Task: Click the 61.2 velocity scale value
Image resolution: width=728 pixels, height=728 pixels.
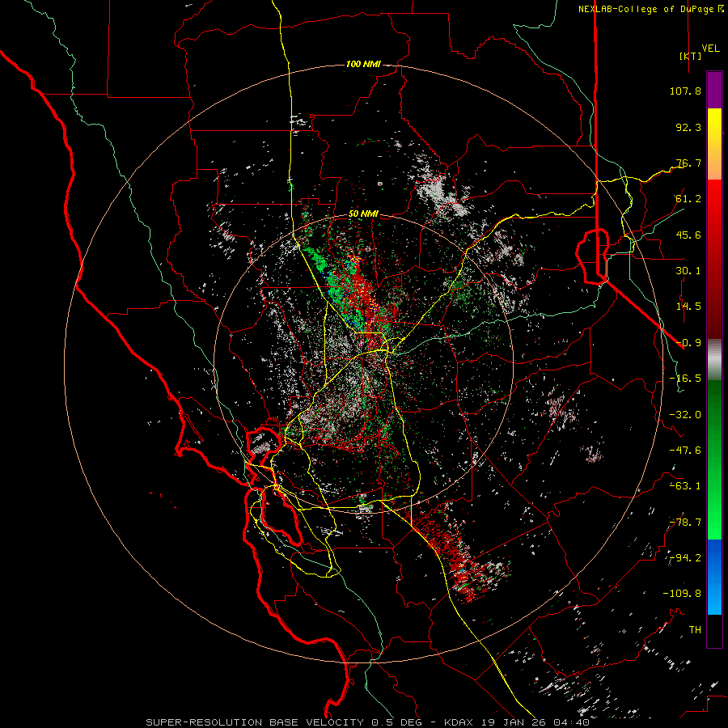Action: coord(688,199)
